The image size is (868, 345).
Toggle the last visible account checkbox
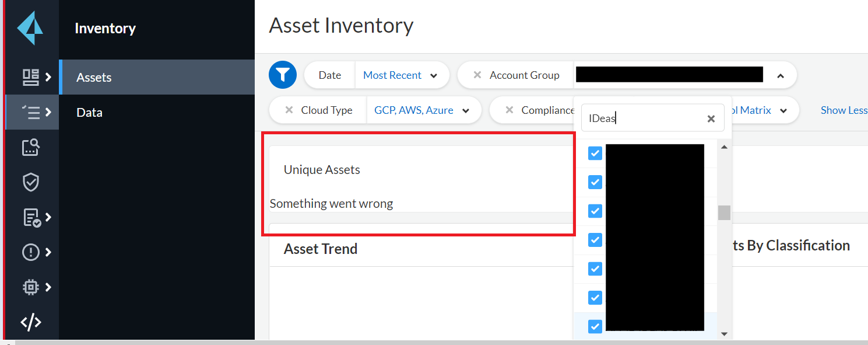point(595,326)
